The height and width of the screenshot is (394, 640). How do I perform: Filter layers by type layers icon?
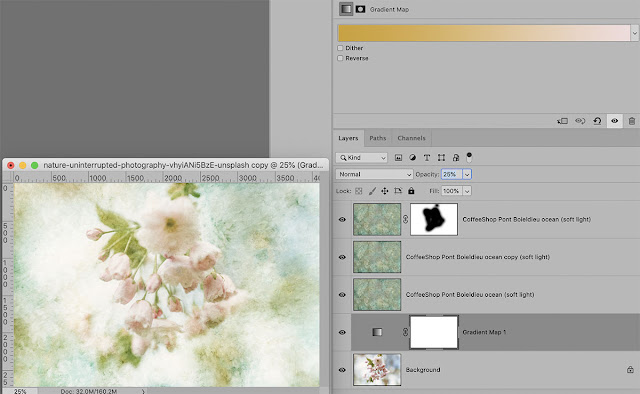tap(427, 158)
